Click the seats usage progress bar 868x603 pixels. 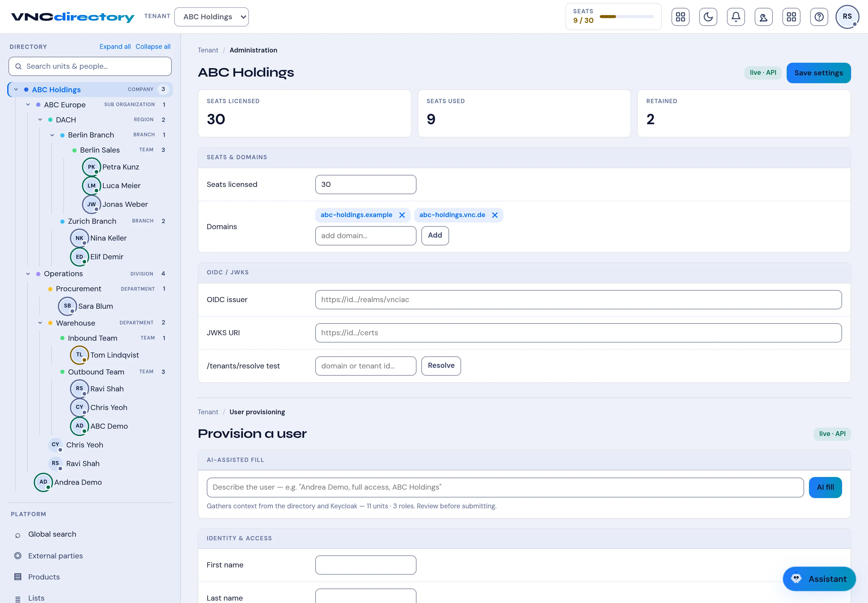click(626, 17)
